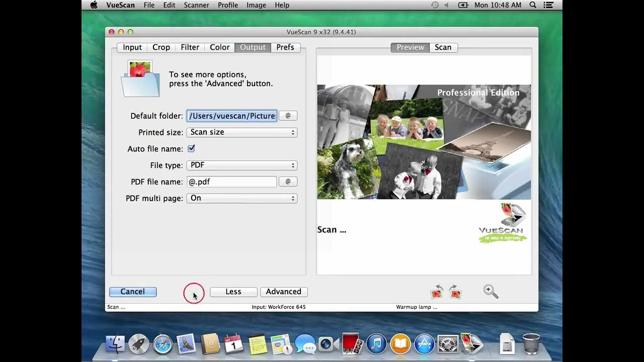Image resolution: width=644 pixels, height=362 pixels.
Task: Click the 'Warmup lamp ...' status text
Action: pos(417,307)
